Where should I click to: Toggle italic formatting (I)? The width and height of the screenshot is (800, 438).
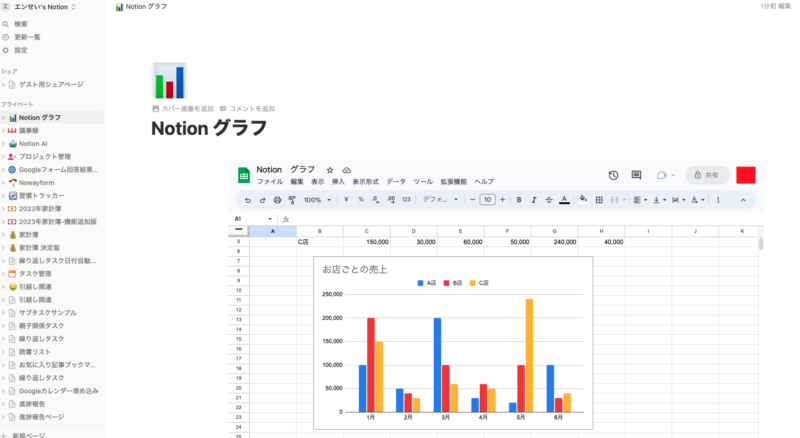pos(534,200)
